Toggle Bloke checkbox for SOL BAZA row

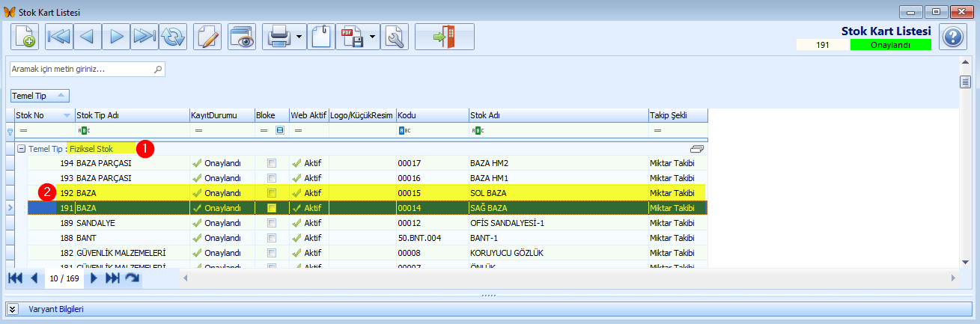272,192
